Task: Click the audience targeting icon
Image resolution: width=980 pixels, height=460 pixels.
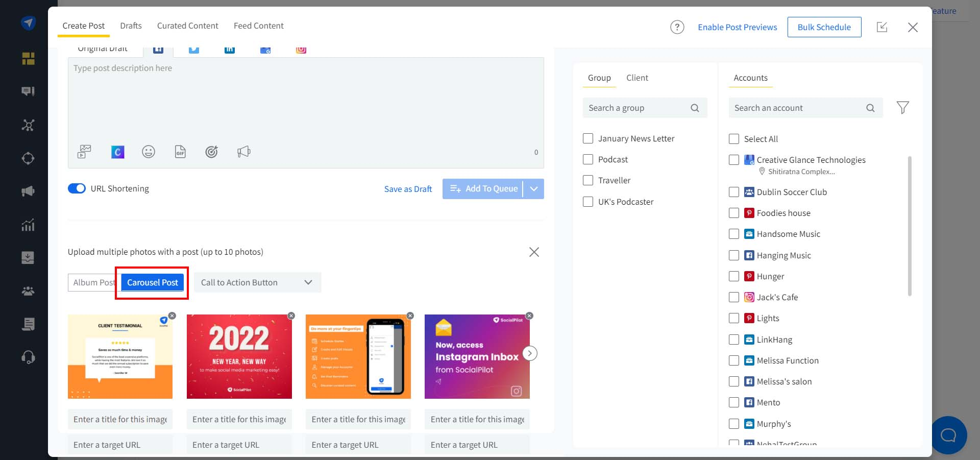Action: click(211, 152)
